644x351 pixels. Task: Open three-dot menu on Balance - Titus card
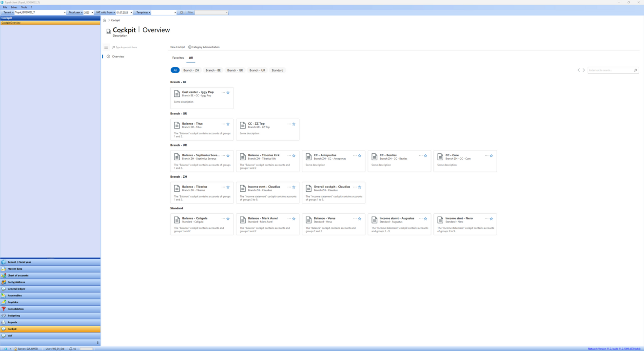[x=223, y=124]
